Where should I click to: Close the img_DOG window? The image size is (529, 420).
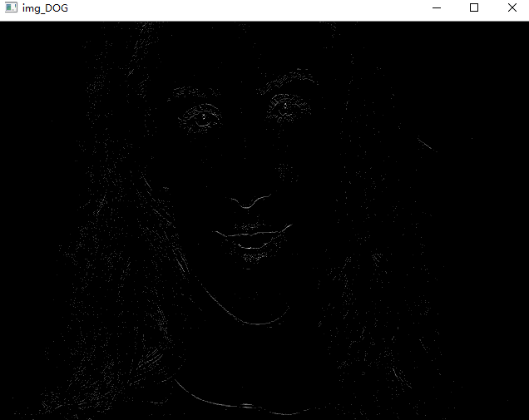pyautogui.click(x=512, y=7)
